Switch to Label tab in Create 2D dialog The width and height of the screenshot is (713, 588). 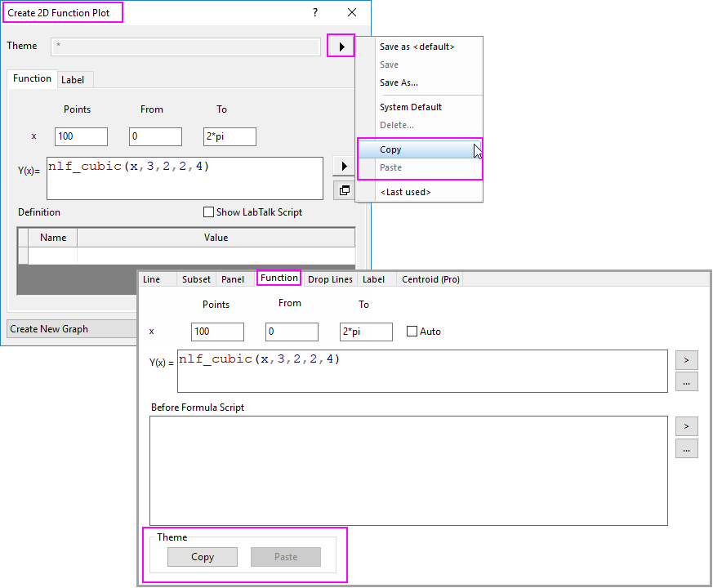73,80
